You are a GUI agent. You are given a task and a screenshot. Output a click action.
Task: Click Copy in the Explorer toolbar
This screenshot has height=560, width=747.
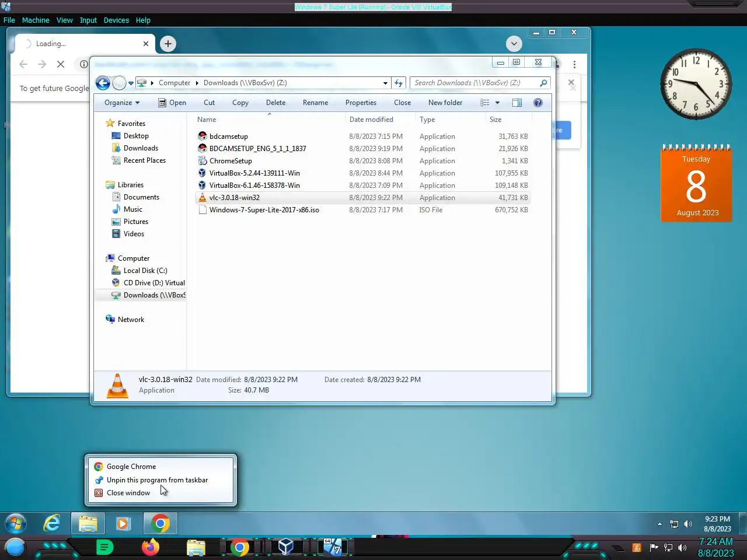(240, 103)
